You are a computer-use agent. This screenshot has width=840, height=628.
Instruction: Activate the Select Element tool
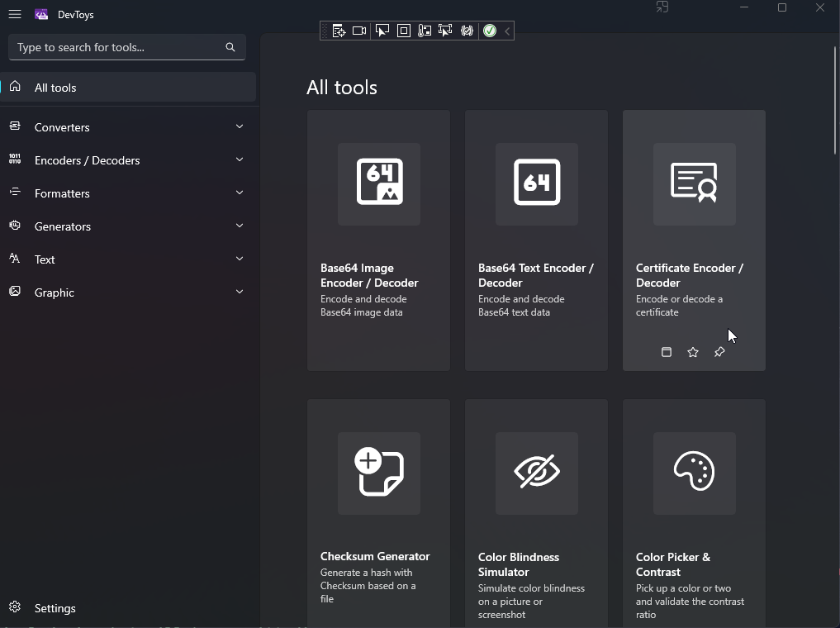point(382,31)
